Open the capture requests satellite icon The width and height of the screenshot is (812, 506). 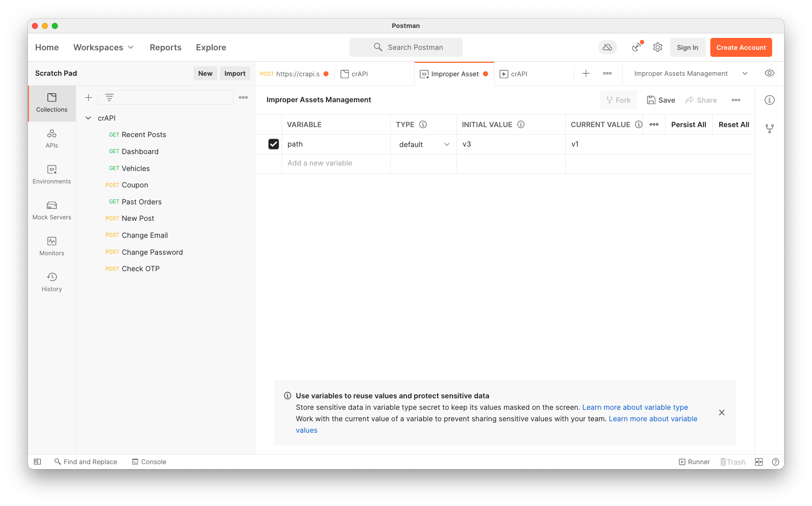point(637,47)
